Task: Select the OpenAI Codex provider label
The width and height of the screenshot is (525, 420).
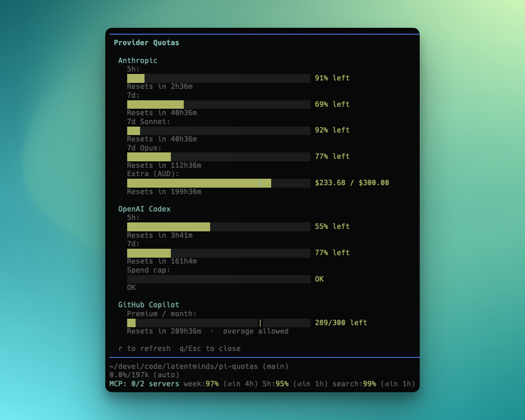Action: (x=145, y=209)
